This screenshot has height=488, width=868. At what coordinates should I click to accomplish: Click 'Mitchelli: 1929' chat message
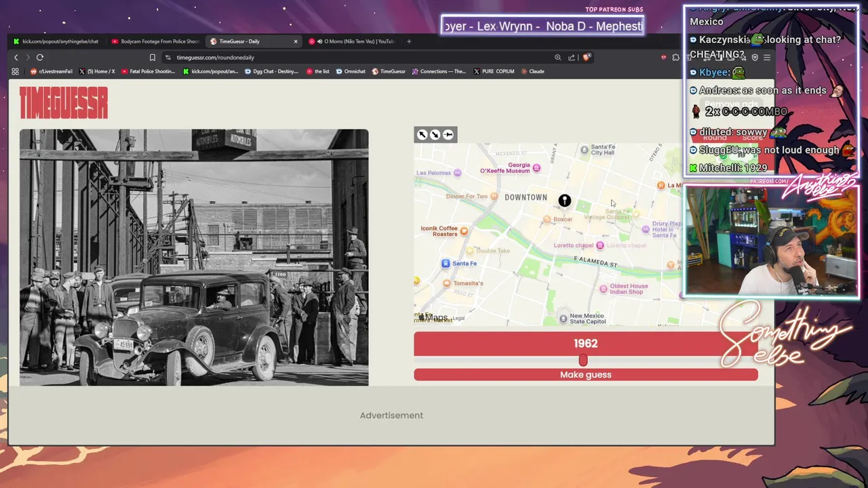(x=728, y=167)
